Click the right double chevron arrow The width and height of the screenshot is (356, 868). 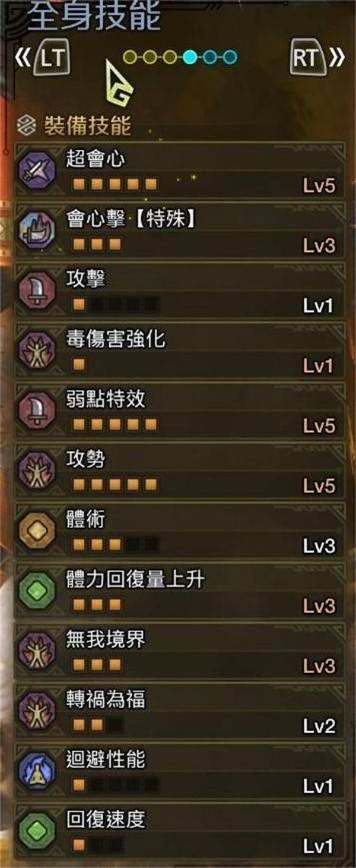point(337,58)
